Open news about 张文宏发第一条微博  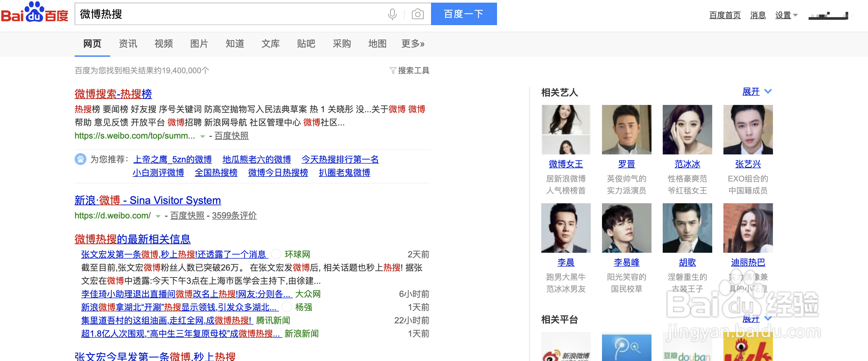174,254
